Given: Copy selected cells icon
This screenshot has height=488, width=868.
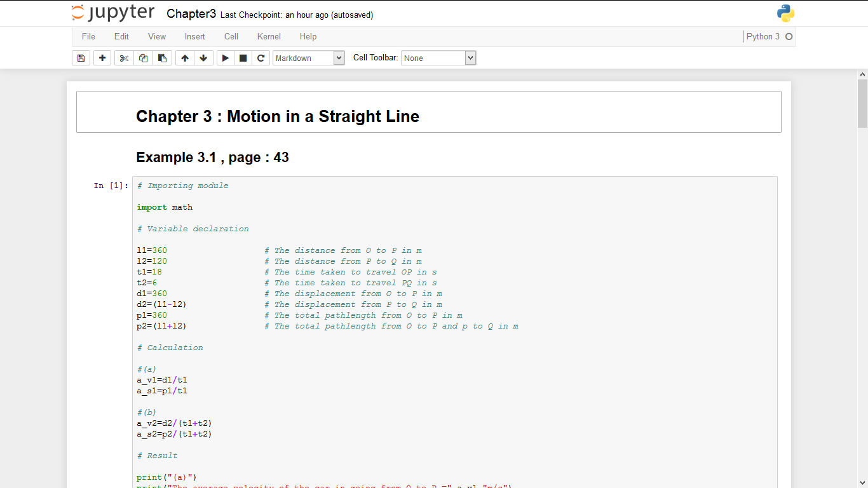Looking at the screenshot, I should pyautogui.click(x=143, y=58).
